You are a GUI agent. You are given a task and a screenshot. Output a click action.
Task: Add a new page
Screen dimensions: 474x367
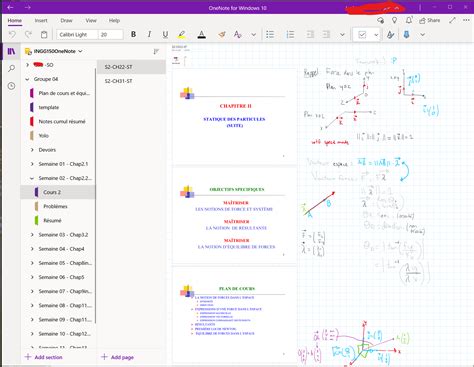pyautogui.click(x=117, y=357)
